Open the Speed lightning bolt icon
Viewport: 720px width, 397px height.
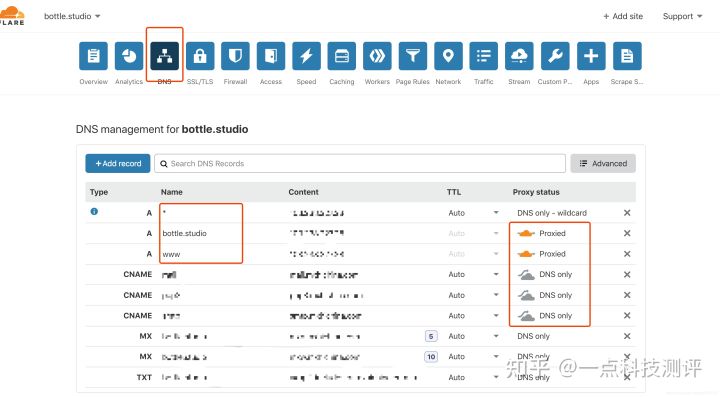[306, 56]
